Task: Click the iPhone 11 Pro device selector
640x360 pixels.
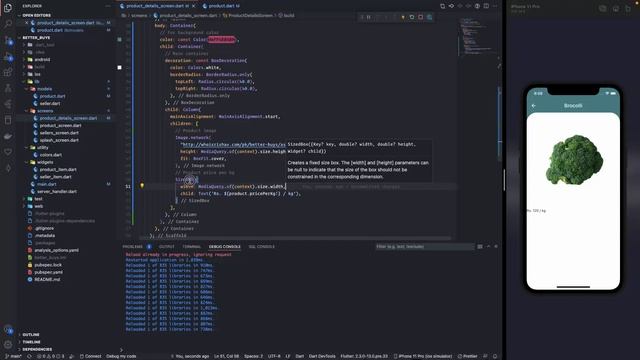Action: [x=423, y=356]
